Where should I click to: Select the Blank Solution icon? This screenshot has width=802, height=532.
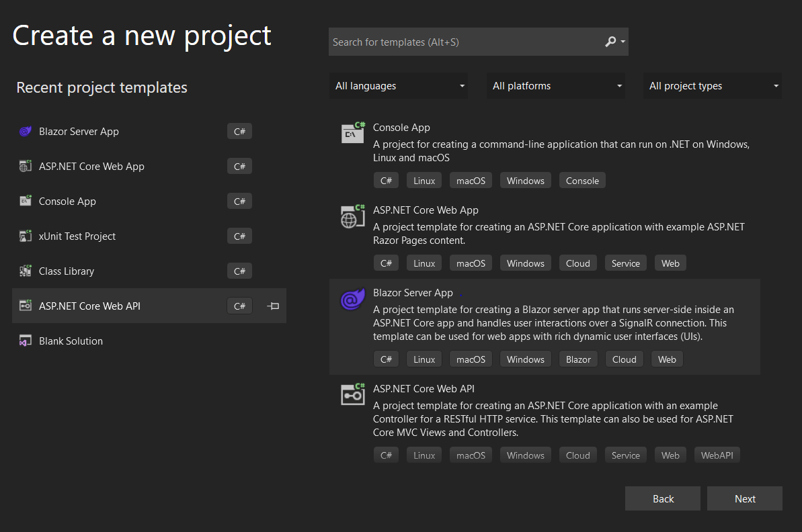coord(25,341)
